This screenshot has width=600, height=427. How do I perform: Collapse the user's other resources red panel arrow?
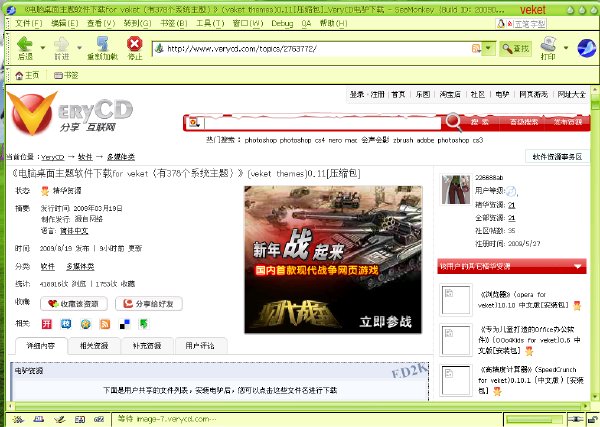click(577, 266)
